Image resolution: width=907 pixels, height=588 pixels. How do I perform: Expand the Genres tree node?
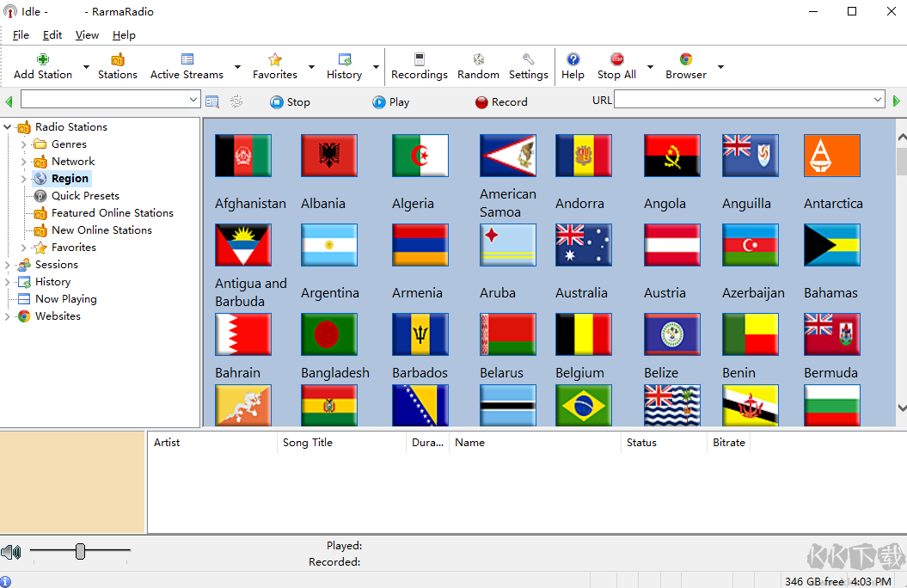coord(24,144)
